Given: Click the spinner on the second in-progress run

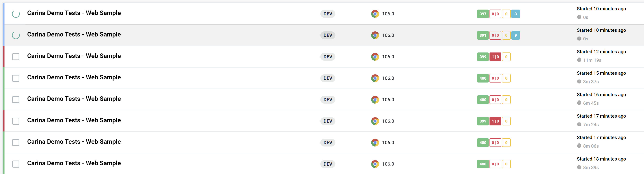Looking at the screenshot, I should [16, 36].
